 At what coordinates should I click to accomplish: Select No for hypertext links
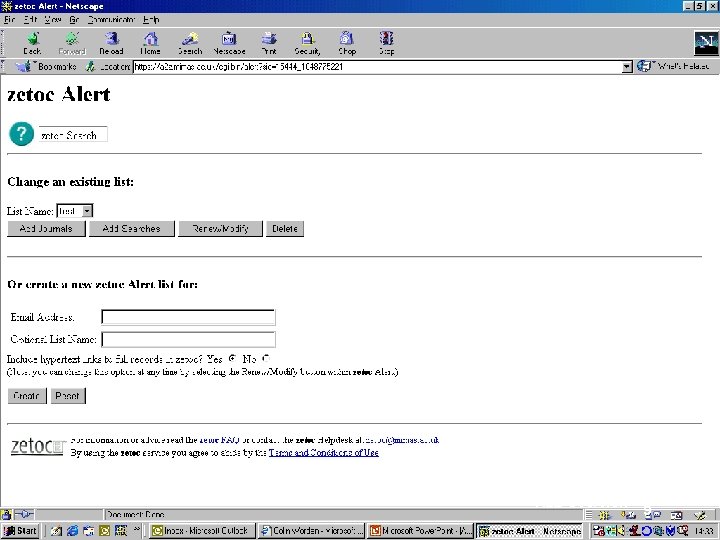pyautogui.click(x=265, y=358)
